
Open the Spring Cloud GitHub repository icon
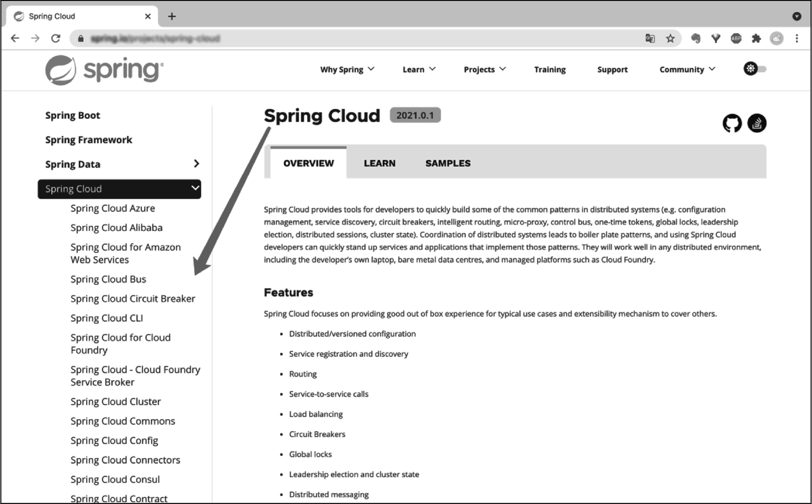coord(732,123)
